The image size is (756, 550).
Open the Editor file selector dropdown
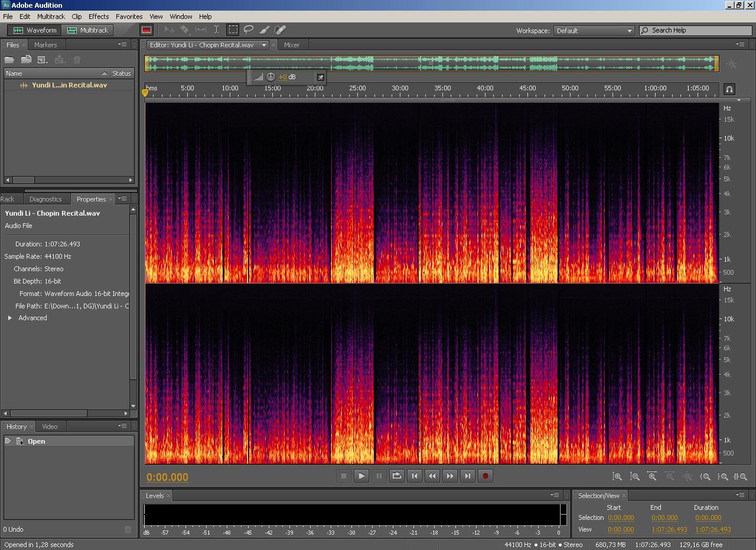tap(264, 45)
